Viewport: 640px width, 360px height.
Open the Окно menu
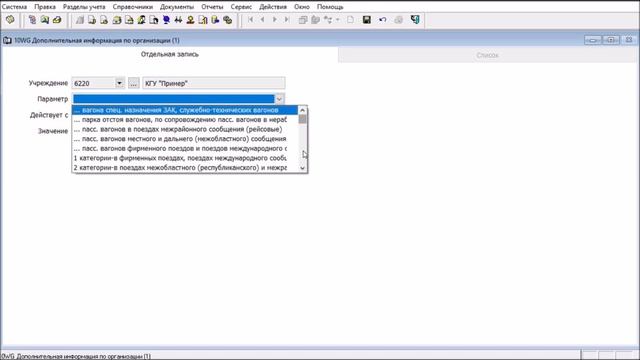[x=302, y=7]
